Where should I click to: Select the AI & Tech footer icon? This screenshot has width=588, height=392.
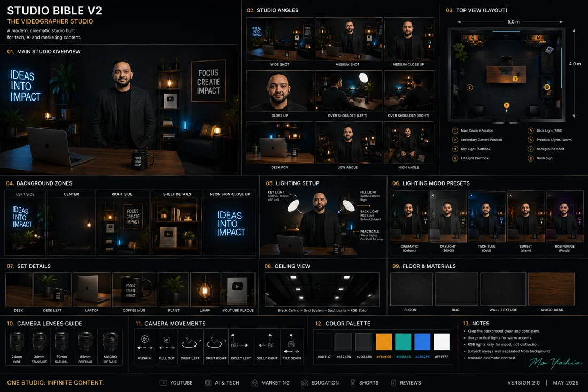[x=208, y=382]
